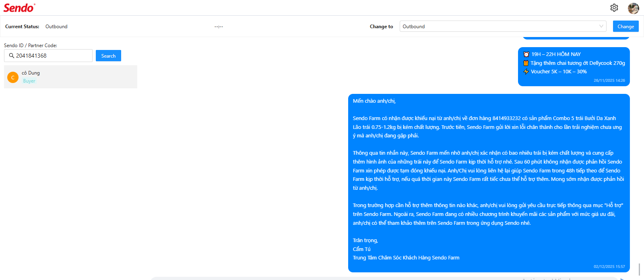Click the alarm clock emoji in promo message
Viewport: 644px width, 280px height.
pyautogui.click(x=526, y=54)
